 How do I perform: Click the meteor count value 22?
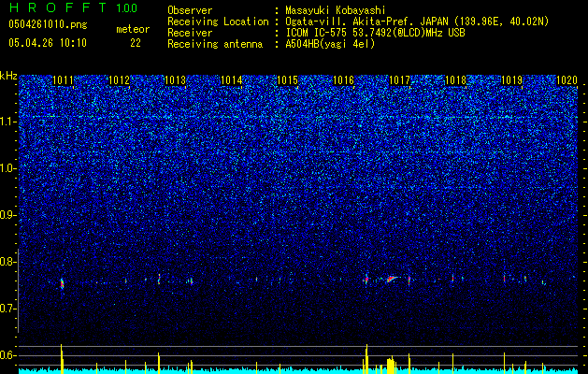point(136,43)
